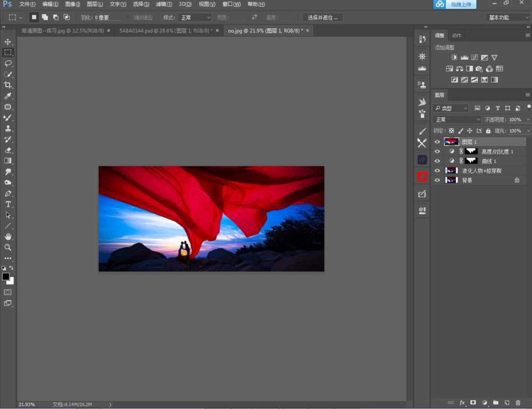The height and width of the screenshot is (409, 532).
Task: Click the delete layer trash icon
Action: coord(518,403)
